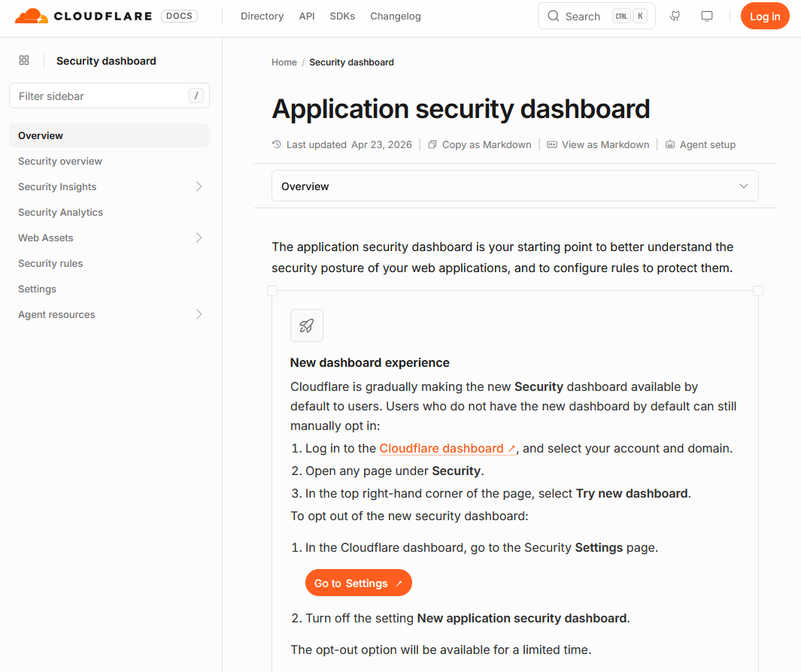Click the 'Apr 23, 2026' date

381,144
